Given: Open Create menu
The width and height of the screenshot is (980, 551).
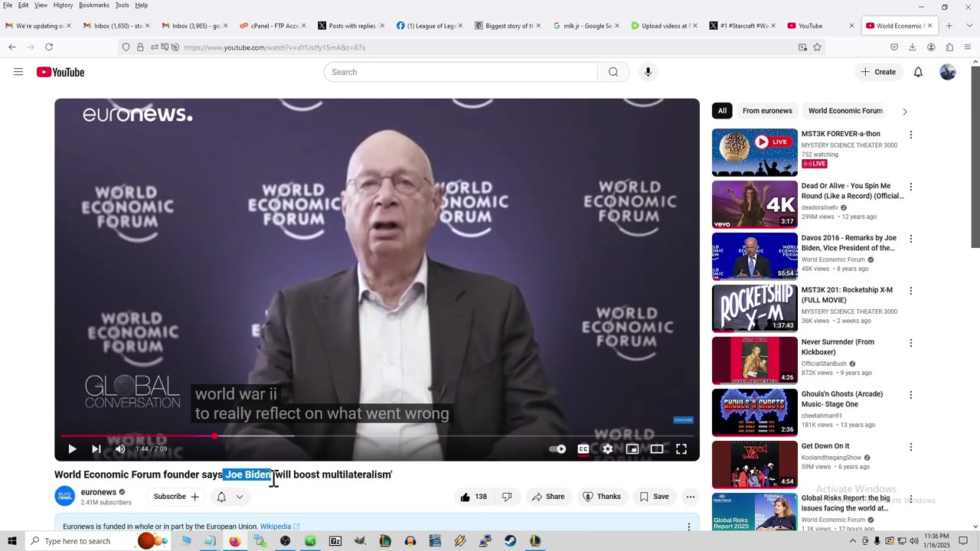Looking at the screenshot, I should 877,72.
